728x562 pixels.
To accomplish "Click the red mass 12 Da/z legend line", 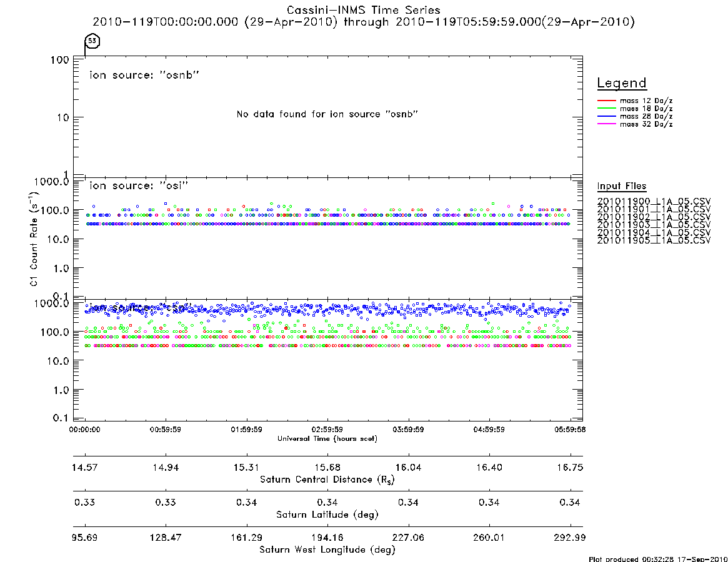I will tap(606, 101).
